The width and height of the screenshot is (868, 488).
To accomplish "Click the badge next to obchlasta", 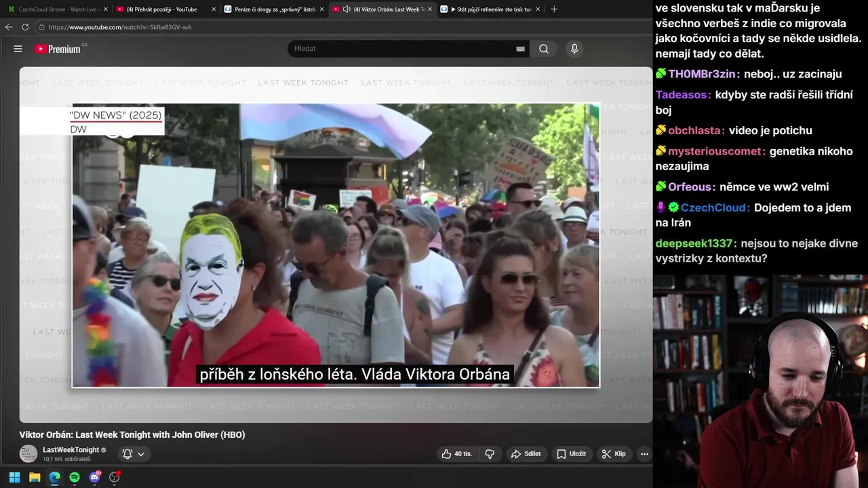I will 660,130.
